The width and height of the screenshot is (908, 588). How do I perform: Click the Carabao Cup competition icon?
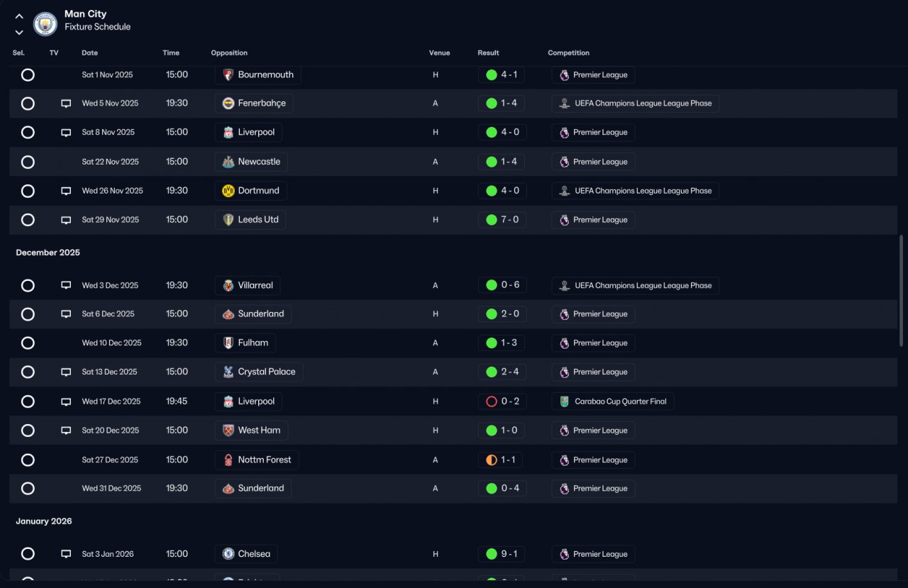tap(565, 401)
